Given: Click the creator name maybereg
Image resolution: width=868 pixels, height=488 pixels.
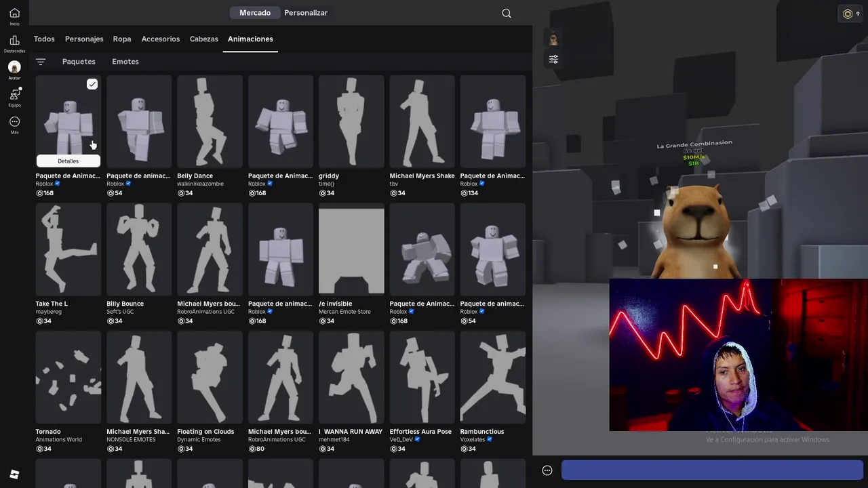Looking at the screenshot, I should (48, 312).
